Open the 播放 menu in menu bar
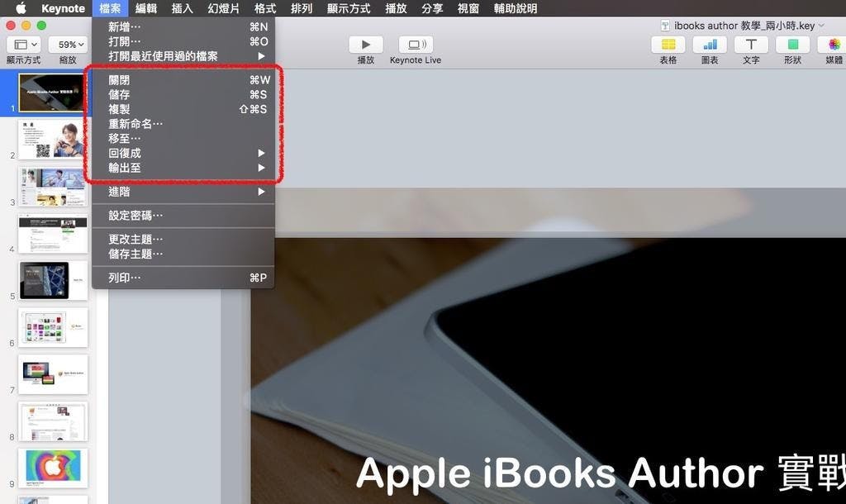This screenshot has height=504, width=846. 396,8
